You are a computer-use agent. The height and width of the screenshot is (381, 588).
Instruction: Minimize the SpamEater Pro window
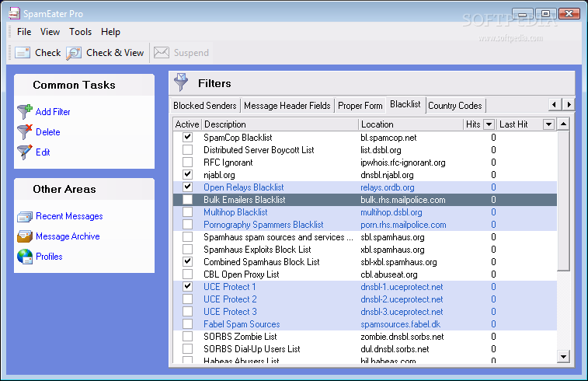coord(523,14)
